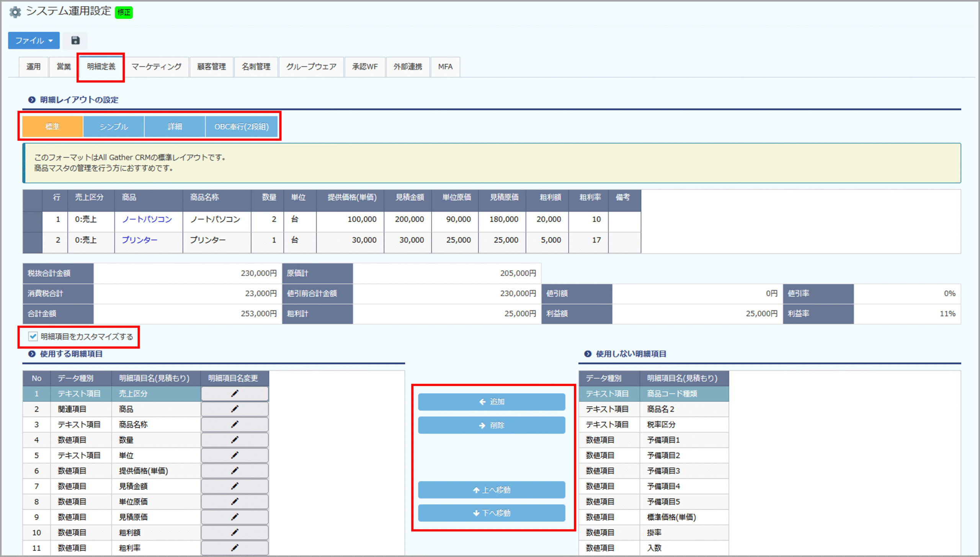This screenshot has width=980, height=557.
Task: Click pencil edit icon for 見積原価 row
Action: [x=235, y=517]
